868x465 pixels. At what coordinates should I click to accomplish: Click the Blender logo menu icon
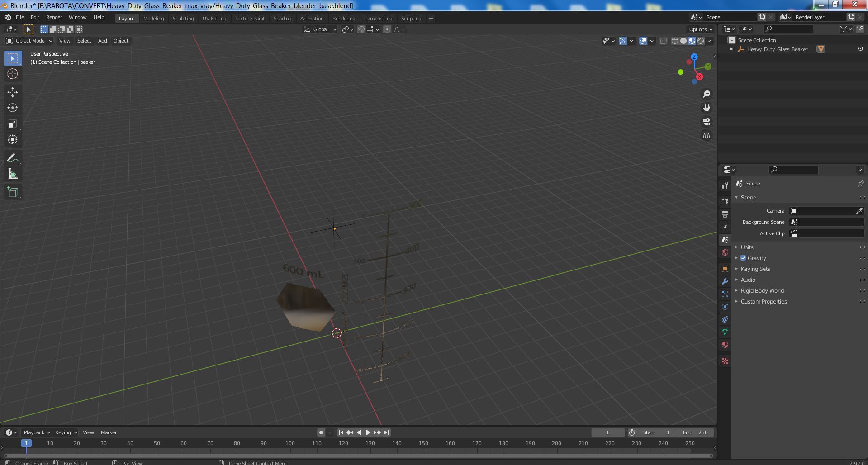coord(8,17)
